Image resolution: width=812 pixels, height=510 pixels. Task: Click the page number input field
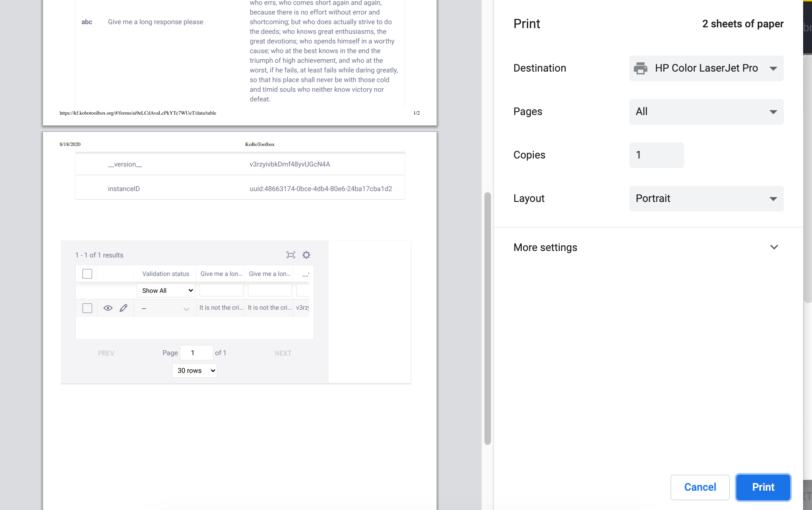point(197,352)
